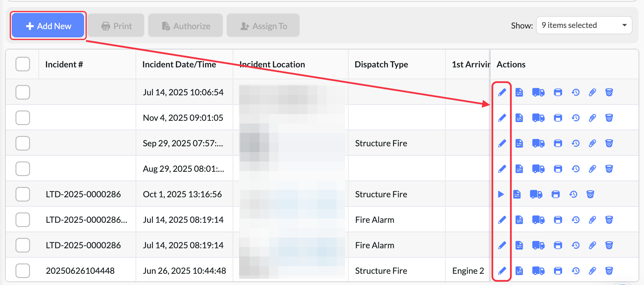The height and width of the screenshot is (285, 644).
Task: Select the Aug 29, 2025 row checkbox
Action: click(23, 169)
